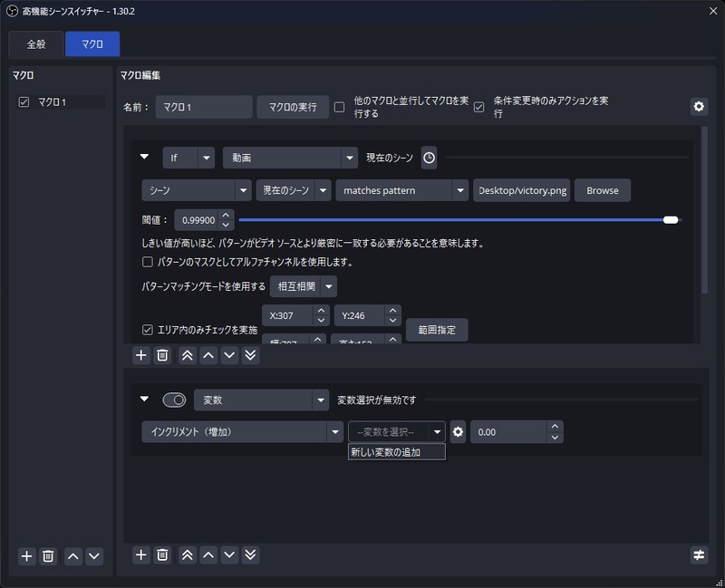Add a new macro in macro list
Viewport: 725px width, 588px height.
click(27, 556)
